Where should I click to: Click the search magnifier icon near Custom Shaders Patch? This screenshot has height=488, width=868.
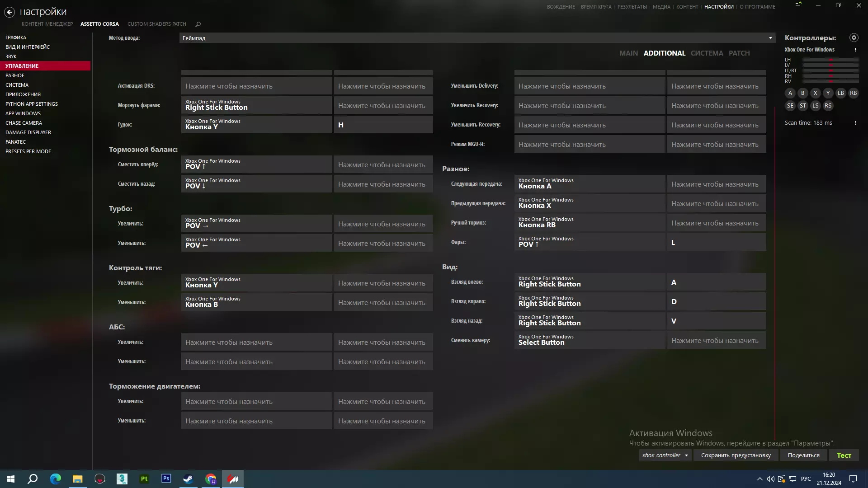click(198, 24)
